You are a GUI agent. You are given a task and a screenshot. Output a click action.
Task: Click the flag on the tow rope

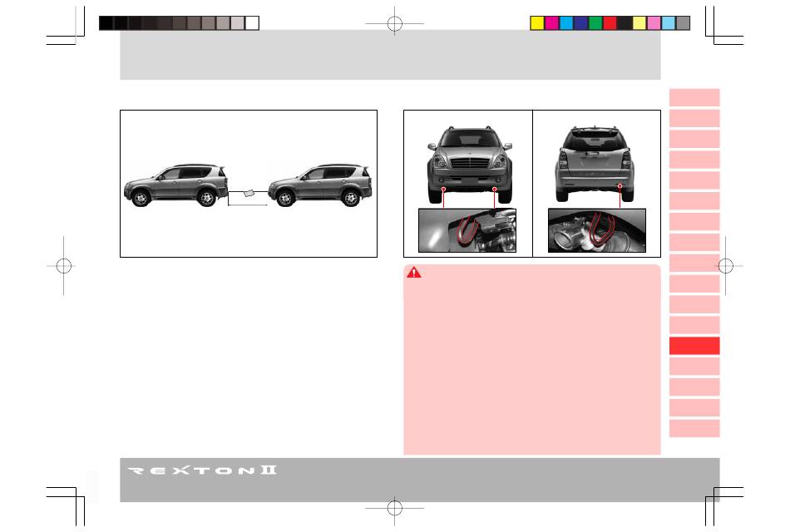point(249,193)
